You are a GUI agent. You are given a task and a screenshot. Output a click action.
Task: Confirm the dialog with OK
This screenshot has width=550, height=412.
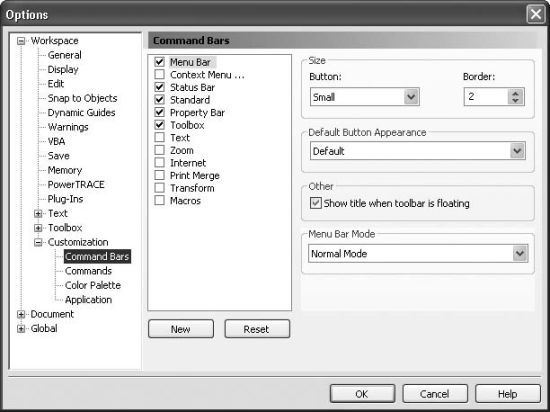(362, 394)
